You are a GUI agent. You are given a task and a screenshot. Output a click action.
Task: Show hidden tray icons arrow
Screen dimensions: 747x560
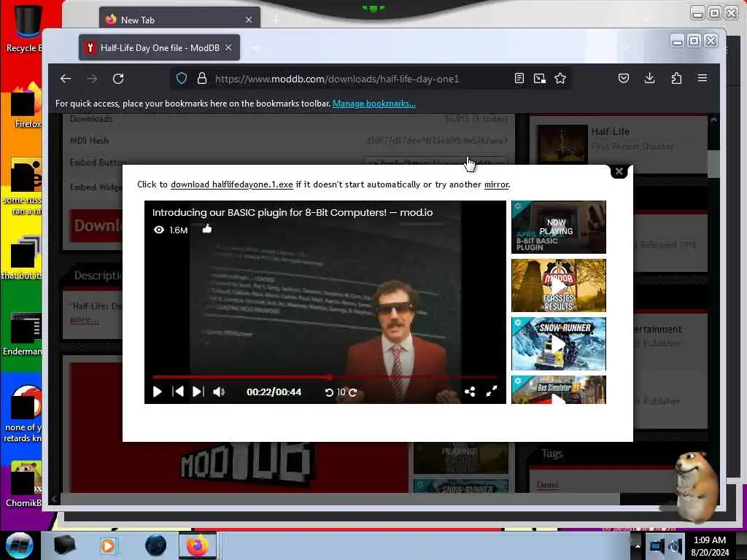coord(638,545)
